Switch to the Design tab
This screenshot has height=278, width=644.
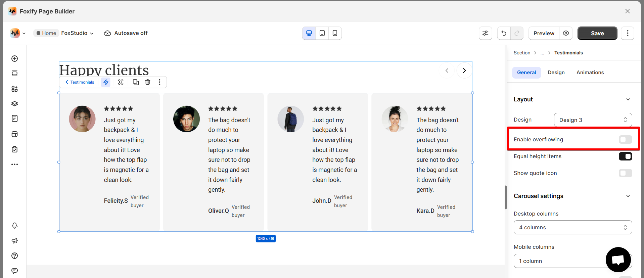pos(556,73)
